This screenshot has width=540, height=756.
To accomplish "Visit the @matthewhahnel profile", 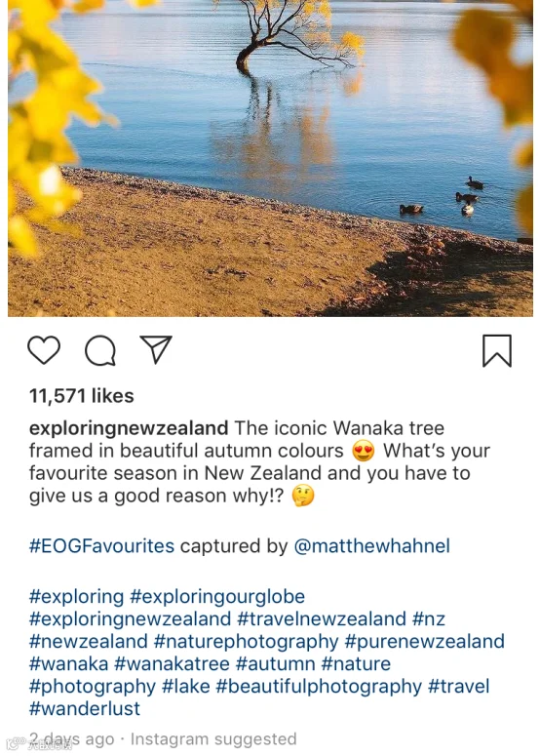I will click(372, 546).
